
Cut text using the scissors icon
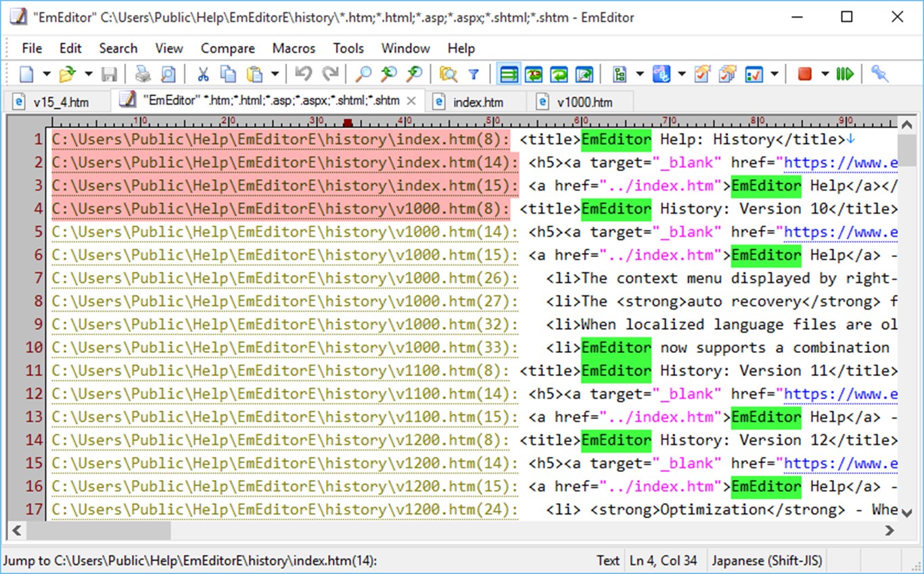[204, 74]
